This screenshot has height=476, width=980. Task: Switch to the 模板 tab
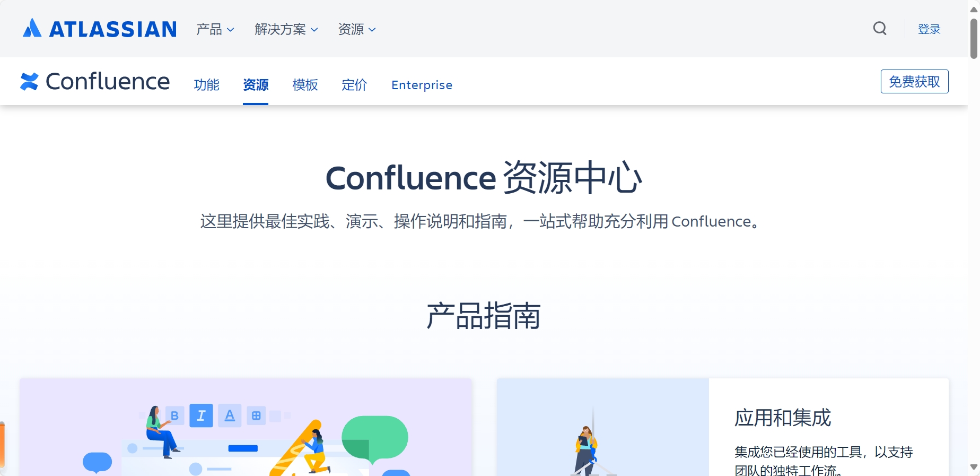point(305,85)
